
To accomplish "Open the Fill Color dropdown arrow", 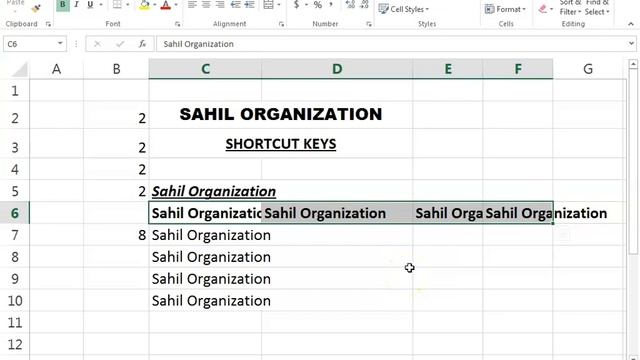I will [155, 5].
